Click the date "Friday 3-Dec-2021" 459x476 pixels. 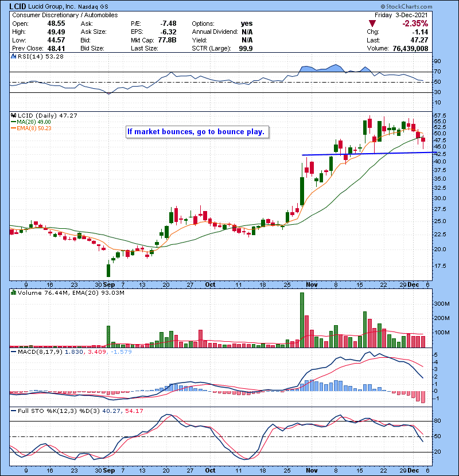pos(401,15)
